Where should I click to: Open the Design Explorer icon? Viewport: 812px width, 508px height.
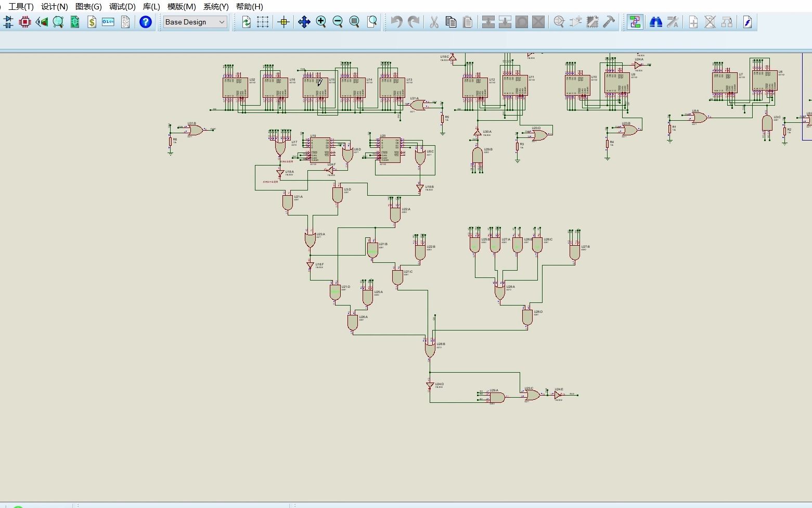coord(75,22)
